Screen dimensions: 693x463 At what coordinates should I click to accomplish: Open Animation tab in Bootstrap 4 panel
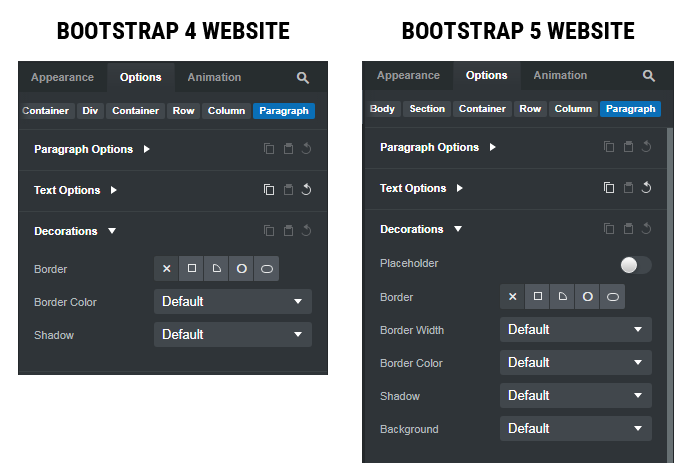click(x=214, y=77)
